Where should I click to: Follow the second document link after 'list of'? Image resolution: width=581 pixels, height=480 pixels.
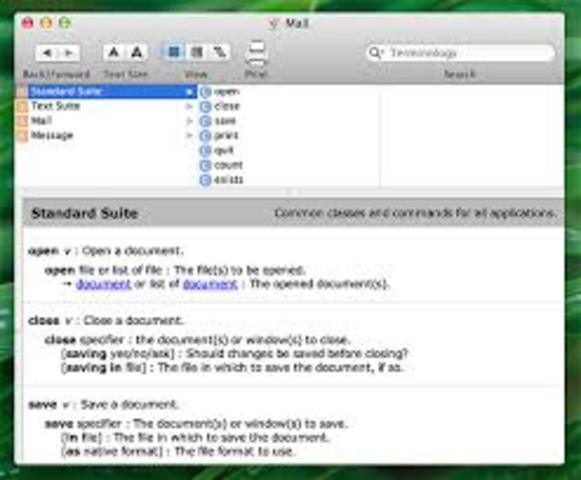(x=210, y=284)
